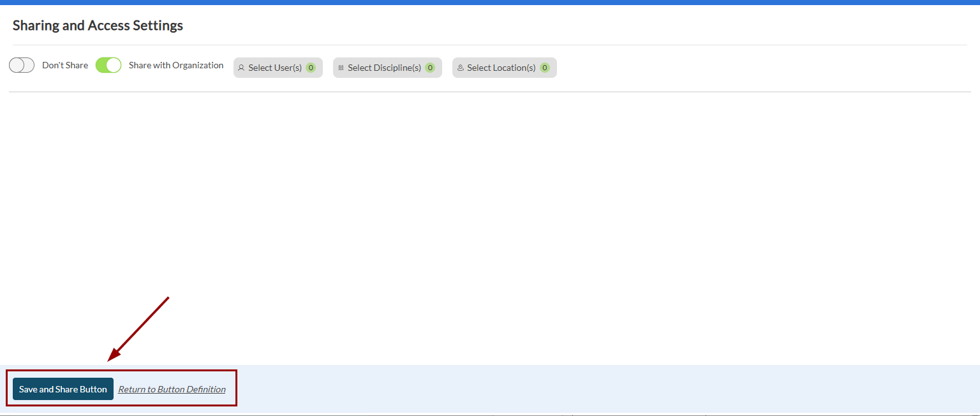The height and width of the screenshot is (416, 980).
Task: Click the location pin icon
Action: pos(460,68)
